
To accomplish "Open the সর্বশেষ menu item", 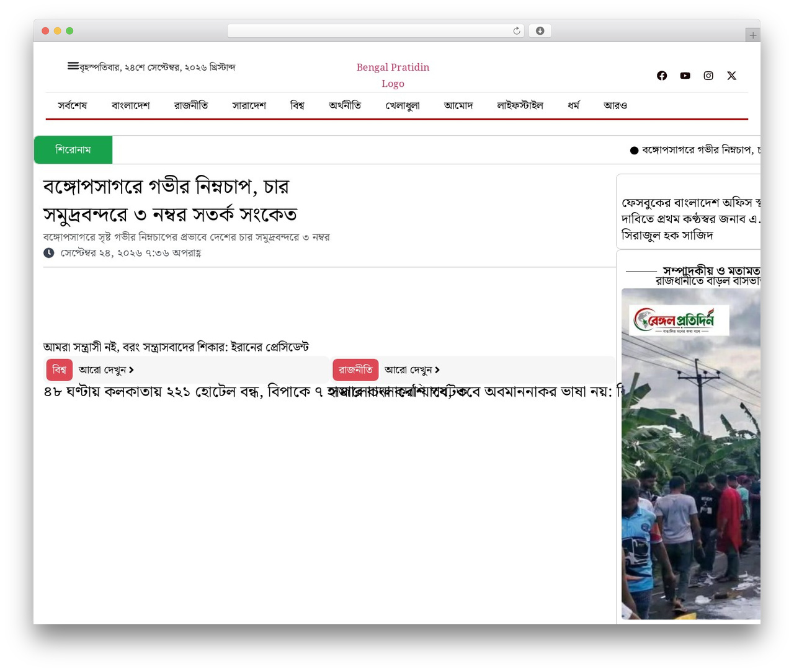I will (73, 105).
